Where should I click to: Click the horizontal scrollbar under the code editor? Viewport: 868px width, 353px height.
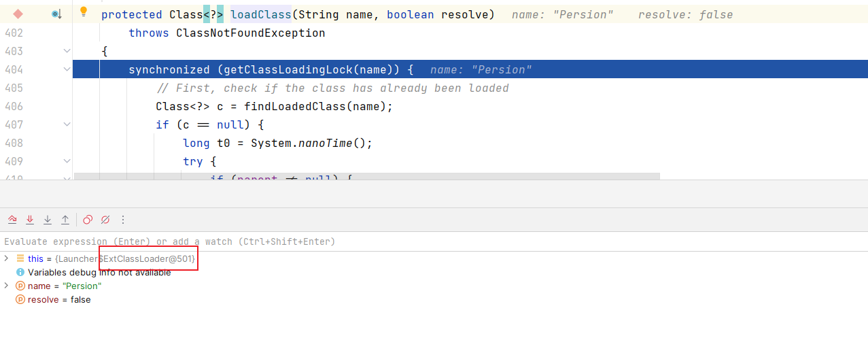(x=367, y=176)
